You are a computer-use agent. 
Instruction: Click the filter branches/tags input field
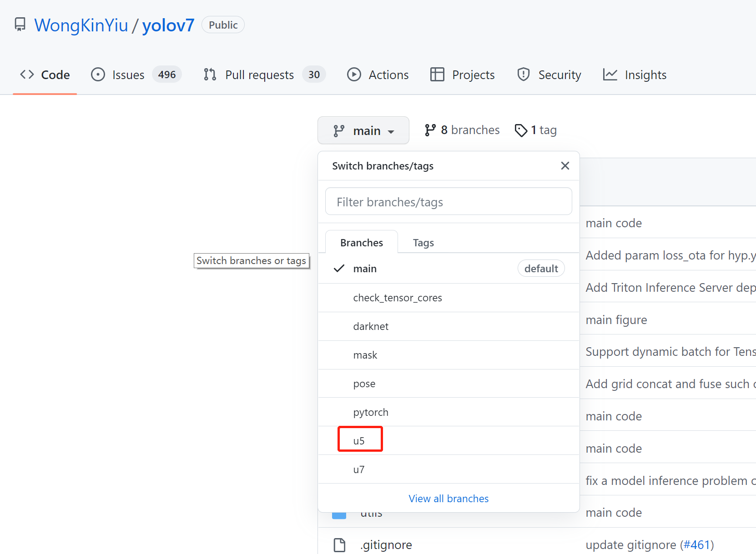click(449, 201)
